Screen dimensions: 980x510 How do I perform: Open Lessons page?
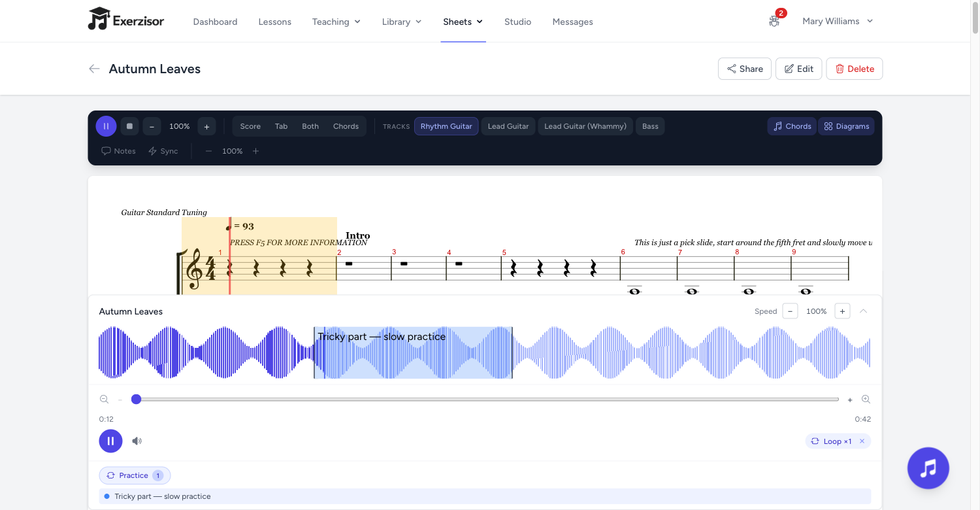274,22
